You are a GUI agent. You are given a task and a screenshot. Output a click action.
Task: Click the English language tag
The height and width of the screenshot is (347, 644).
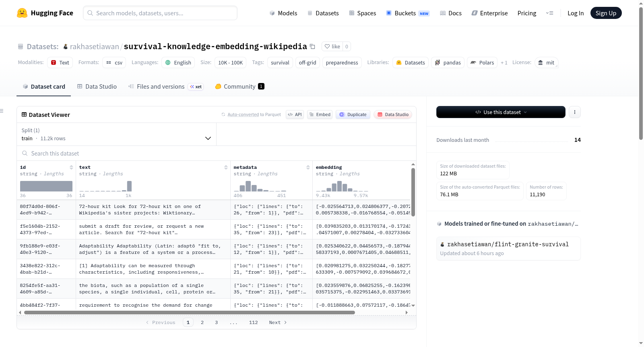pyautogui.click(x=178, y=62)
